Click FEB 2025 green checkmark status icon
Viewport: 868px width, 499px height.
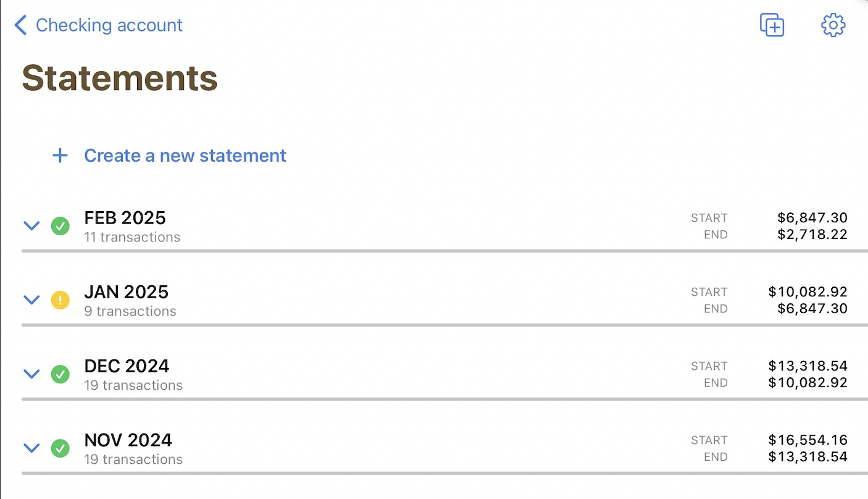tap(60, 226)
